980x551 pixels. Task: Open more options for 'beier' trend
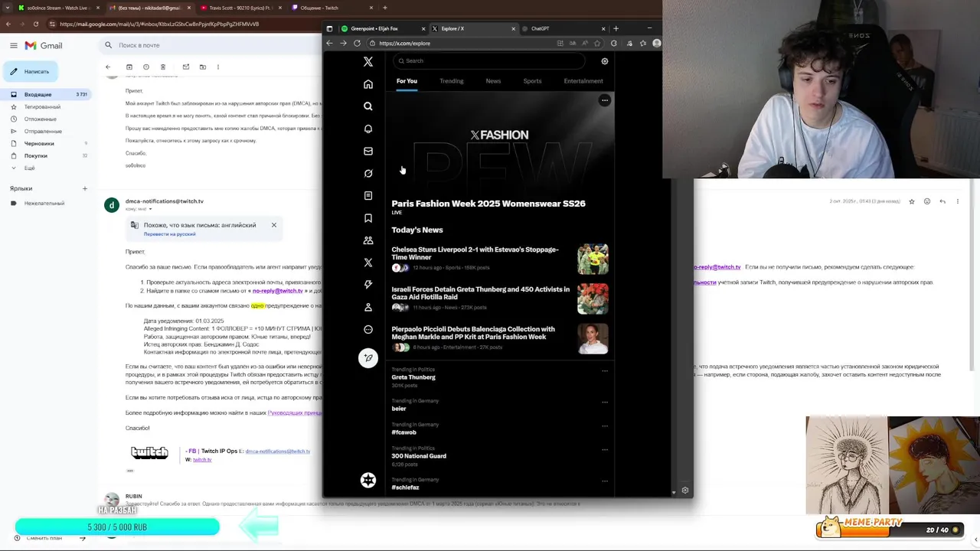click(604, 402)
